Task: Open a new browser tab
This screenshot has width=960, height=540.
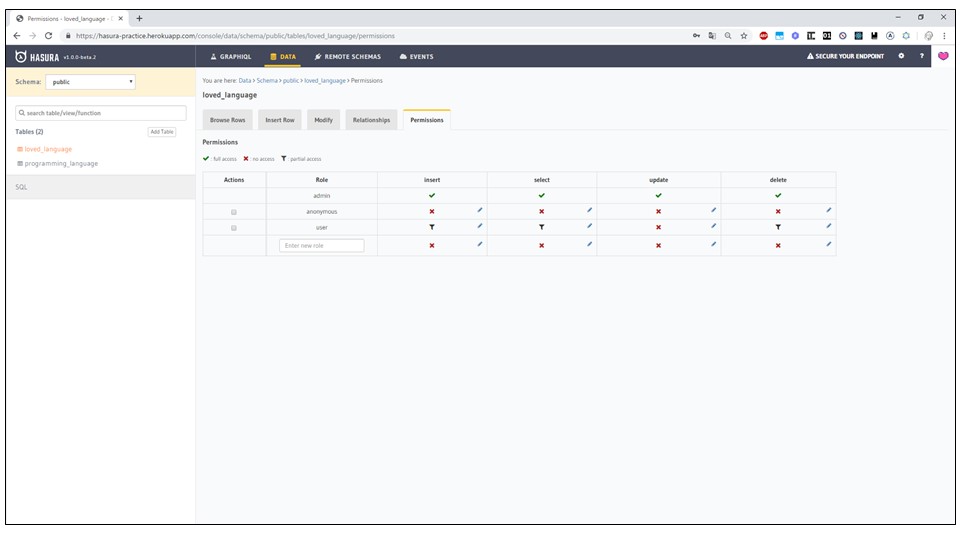Action: 139,18
